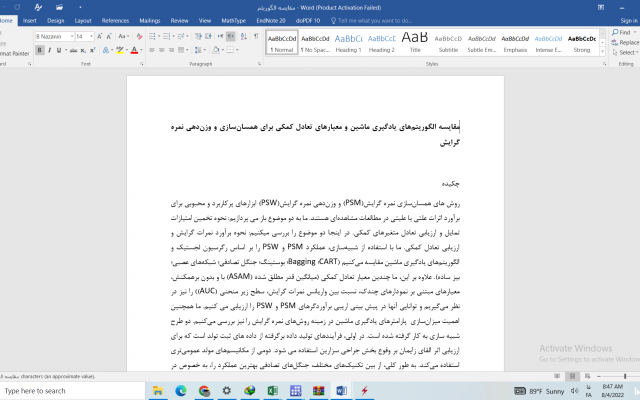
Task: Apply yellow text highlight color
Action: [120, 50]
